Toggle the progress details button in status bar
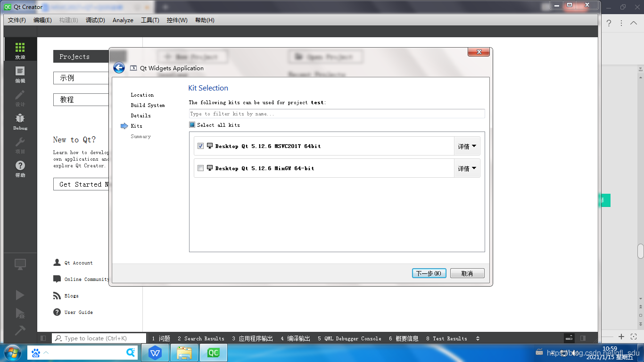 [570, 338]
